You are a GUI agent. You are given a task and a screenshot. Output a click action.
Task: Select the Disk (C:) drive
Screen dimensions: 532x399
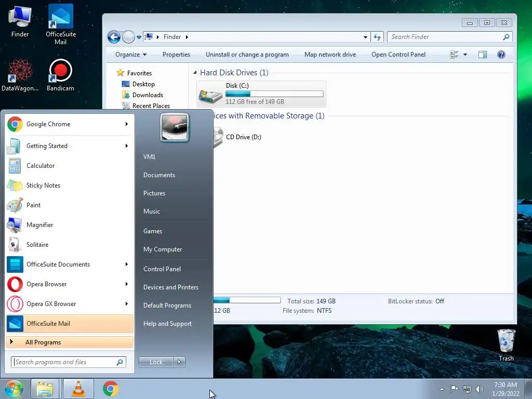click(x=261, y=94)
